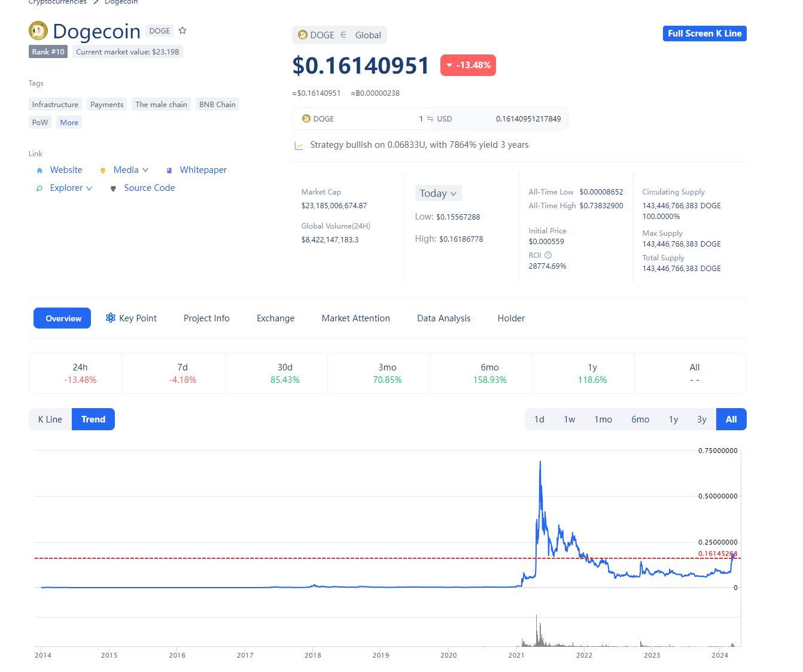Click the swap icon between DOGE and USD

point(430,118)
